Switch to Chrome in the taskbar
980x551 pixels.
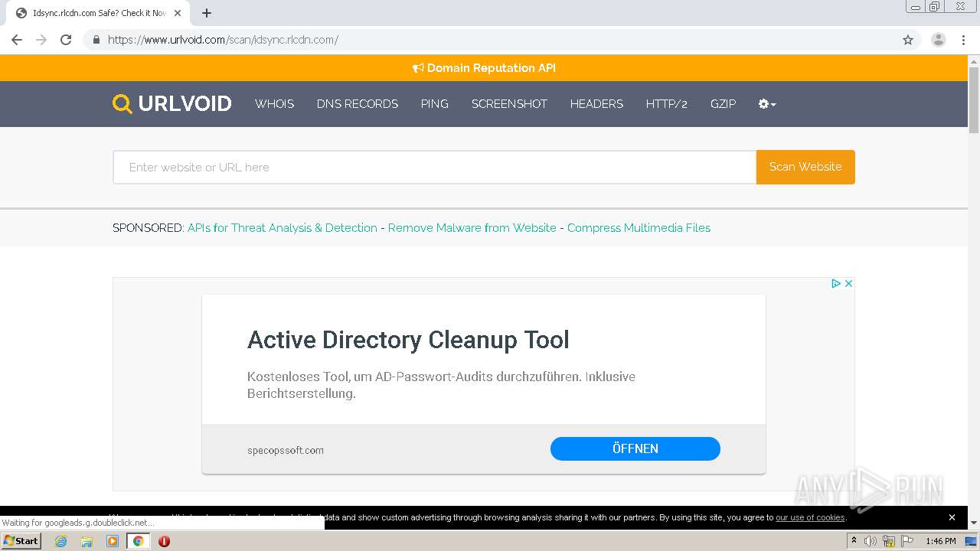coord(138,541)
